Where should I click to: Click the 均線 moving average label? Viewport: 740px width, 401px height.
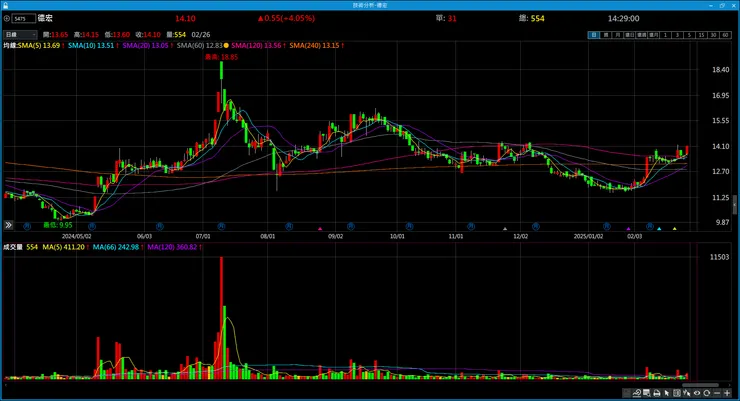click(10, 45)
